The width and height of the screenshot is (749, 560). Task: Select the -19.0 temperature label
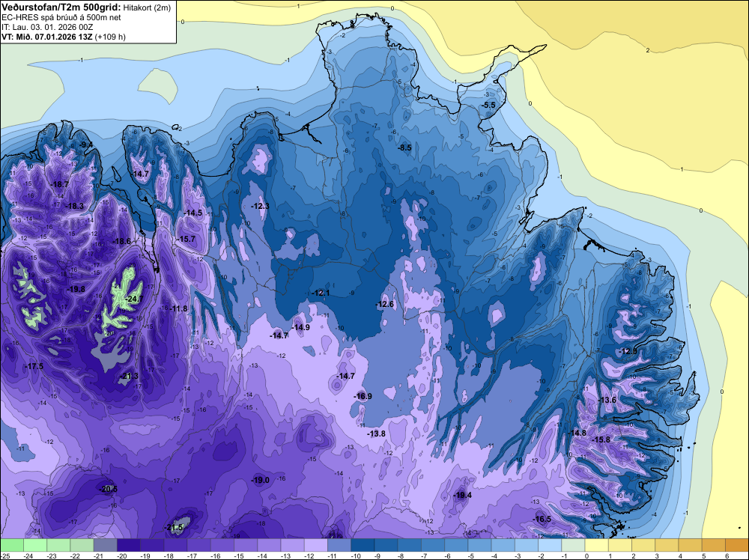[x=261, y=481]
